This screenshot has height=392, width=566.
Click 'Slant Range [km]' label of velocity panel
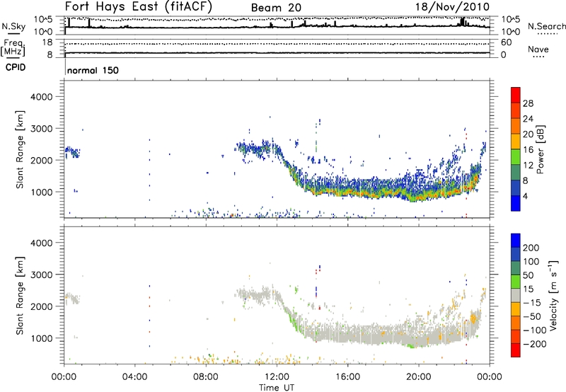coord(20,296)
